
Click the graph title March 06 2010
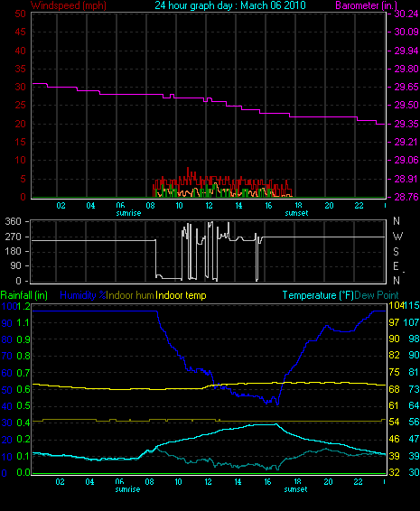click(x=230, y=5)
